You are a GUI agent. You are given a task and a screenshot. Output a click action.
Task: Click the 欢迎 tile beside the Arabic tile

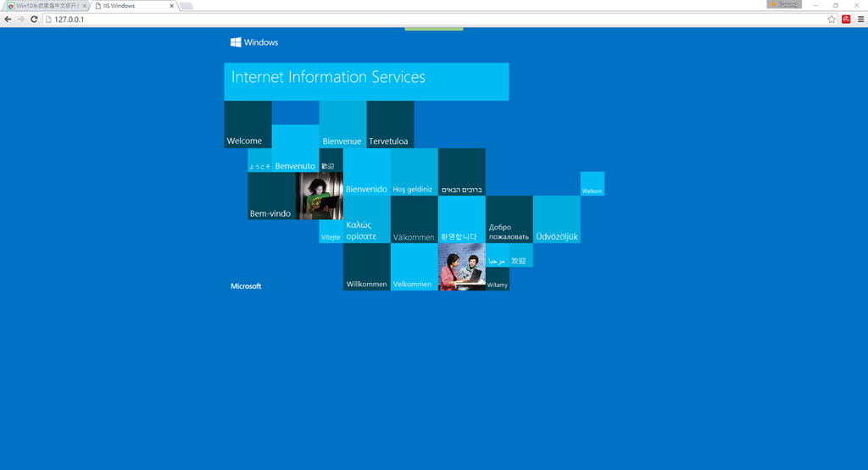[521, 255]
